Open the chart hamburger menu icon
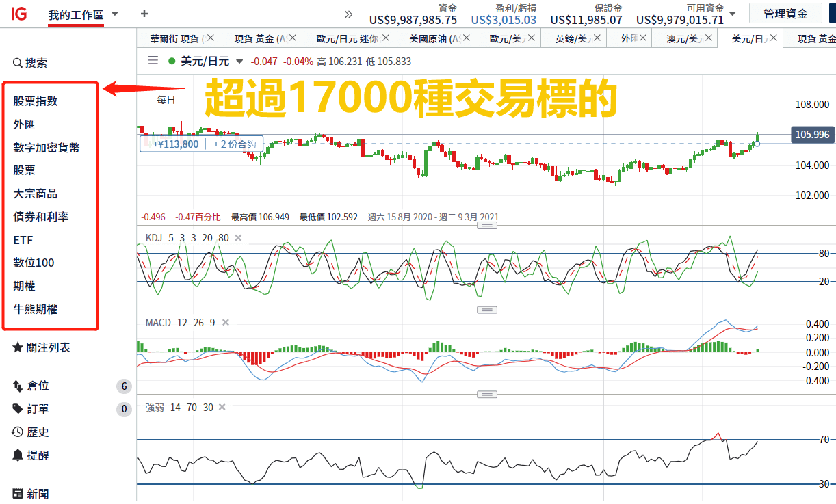 pos(153,61)
